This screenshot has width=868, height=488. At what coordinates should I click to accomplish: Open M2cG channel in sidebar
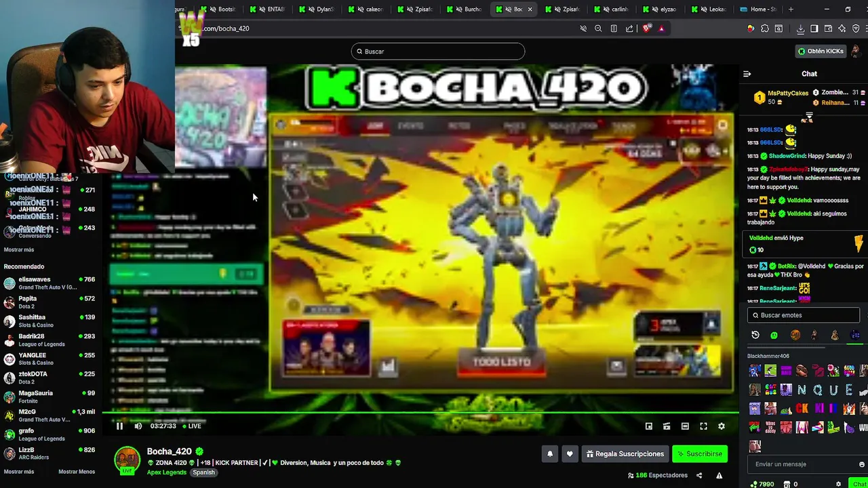(x=50, y=415)
